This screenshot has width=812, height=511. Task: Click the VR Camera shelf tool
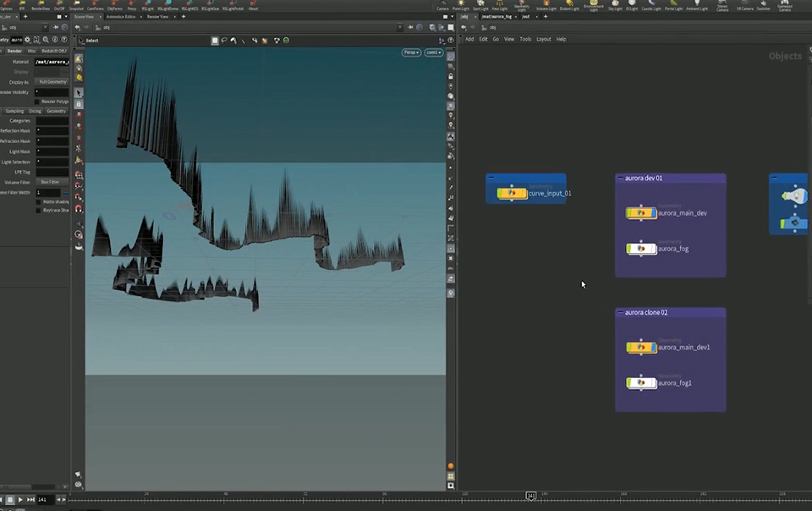coord(743,6)
